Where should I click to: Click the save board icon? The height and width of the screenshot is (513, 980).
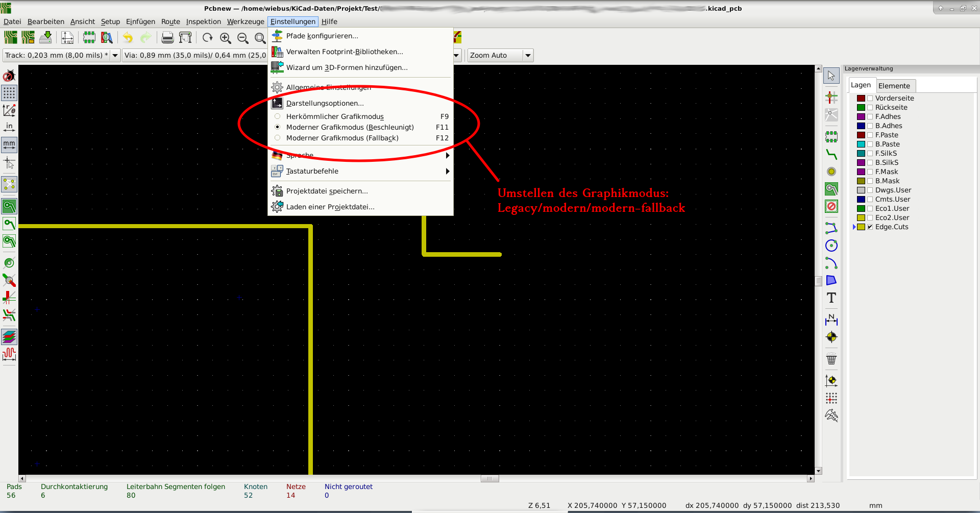(x=45, y=37)
